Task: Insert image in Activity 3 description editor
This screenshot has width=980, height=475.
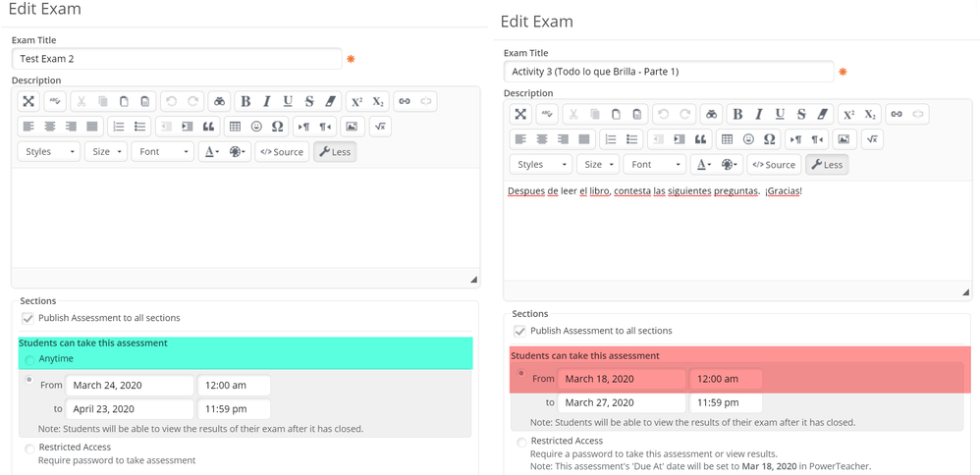Action: pos(844,139)
